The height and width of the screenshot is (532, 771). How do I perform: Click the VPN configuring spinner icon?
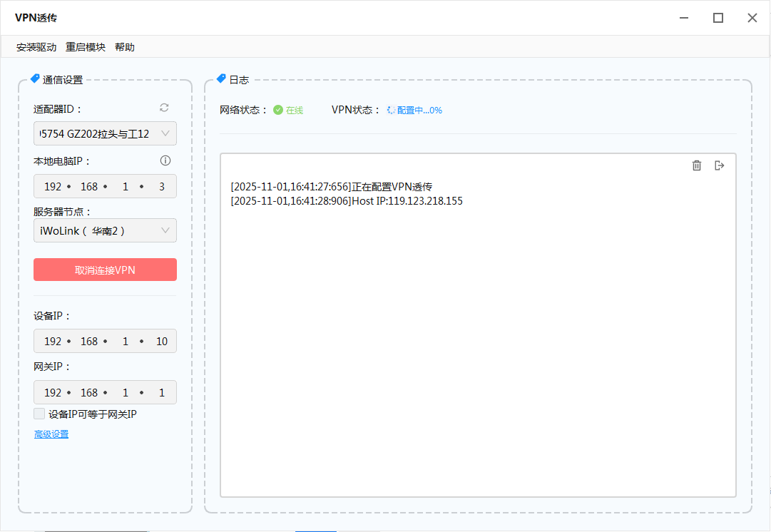click(x=391, y=111)
